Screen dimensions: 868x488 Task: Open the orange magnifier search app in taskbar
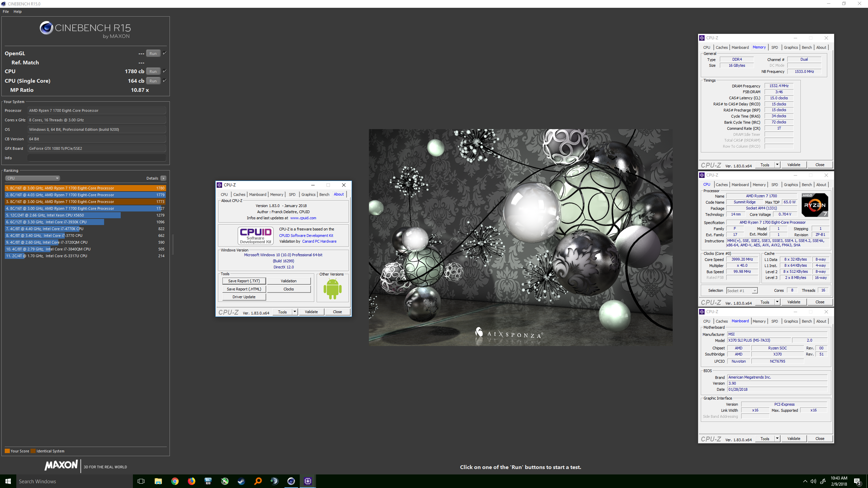[x=258, y=481]
